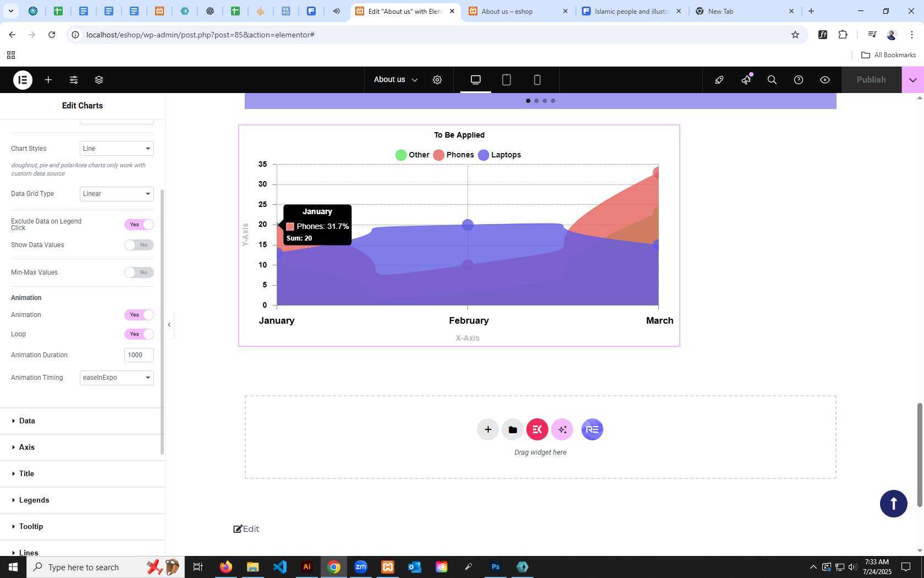Open File Explorer from taskbar
Viewport: 924px width, 578px height.
pos(253,567)
